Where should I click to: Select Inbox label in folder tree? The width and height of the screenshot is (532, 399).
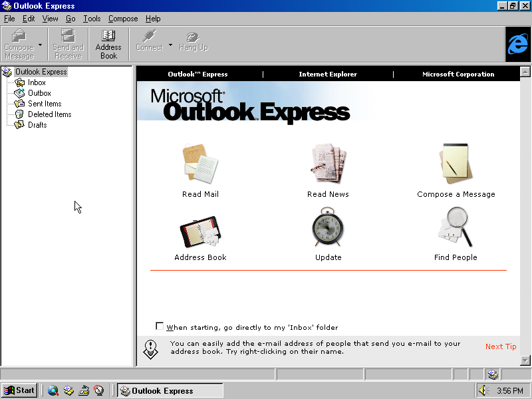(37, 82)
